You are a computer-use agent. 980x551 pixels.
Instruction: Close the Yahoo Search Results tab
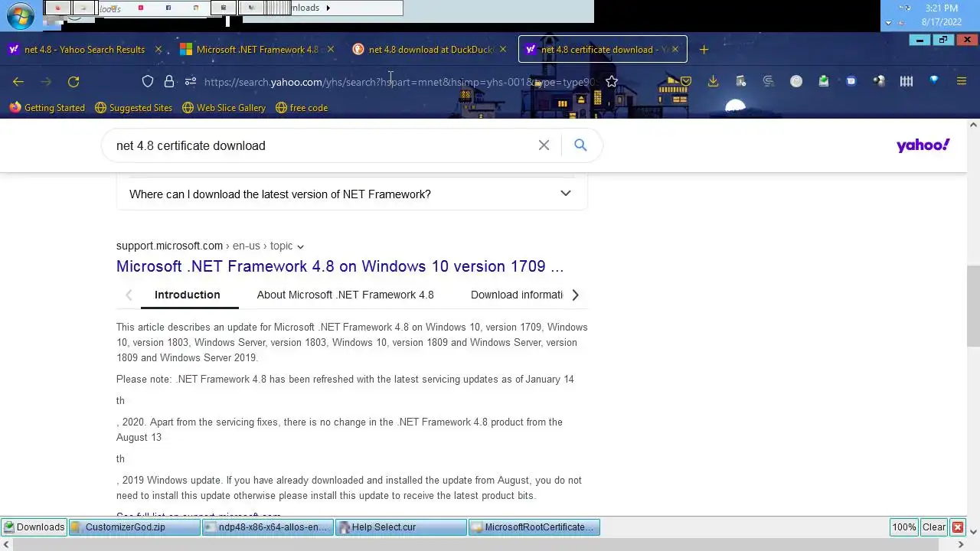158,50
